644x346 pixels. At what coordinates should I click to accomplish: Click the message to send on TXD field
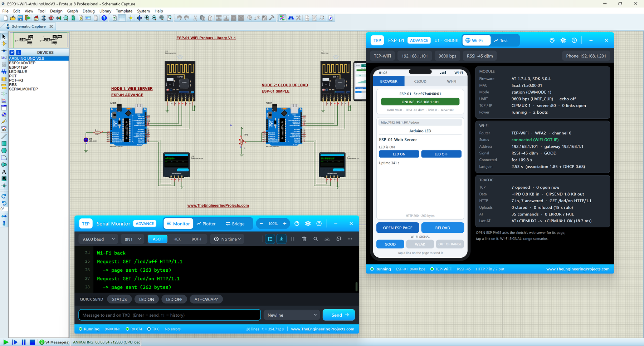(x=170, y=315)
